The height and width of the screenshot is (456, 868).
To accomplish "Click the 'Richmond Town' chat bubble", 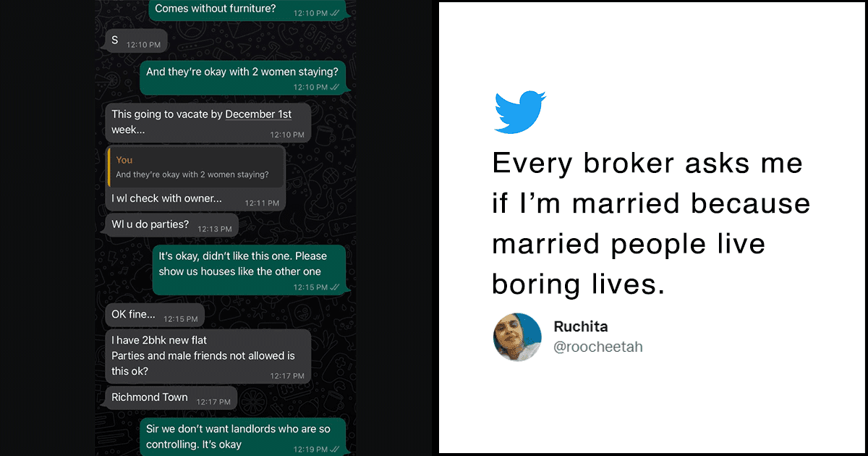I will click(x=149, y=397).
